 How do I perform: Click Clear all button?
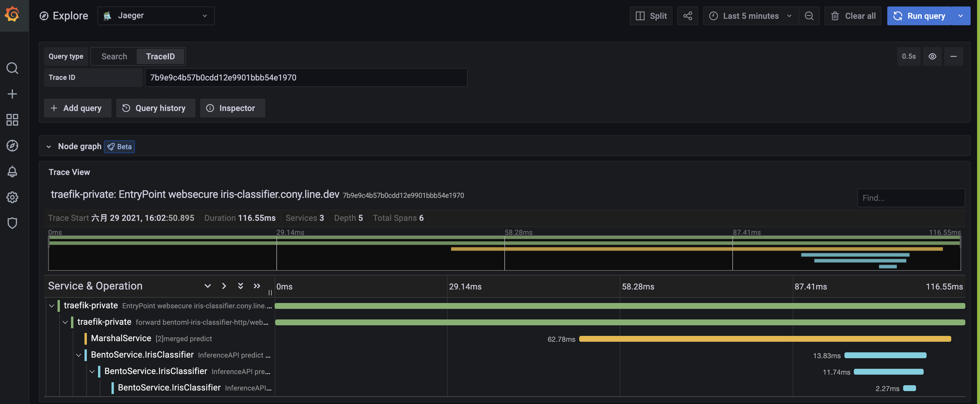(853, 16)
